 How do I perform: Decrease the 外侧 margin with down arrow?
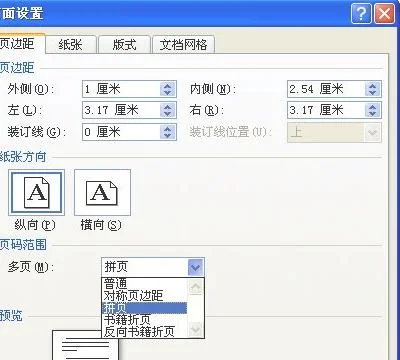coord(168,93)
